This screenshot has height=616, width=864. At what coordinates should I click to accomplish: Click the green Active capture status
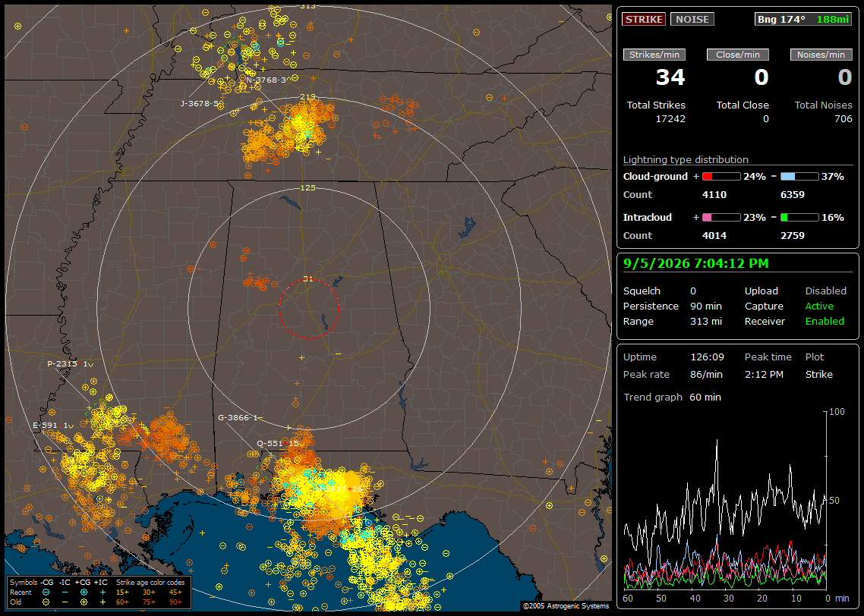pos(818,306)
